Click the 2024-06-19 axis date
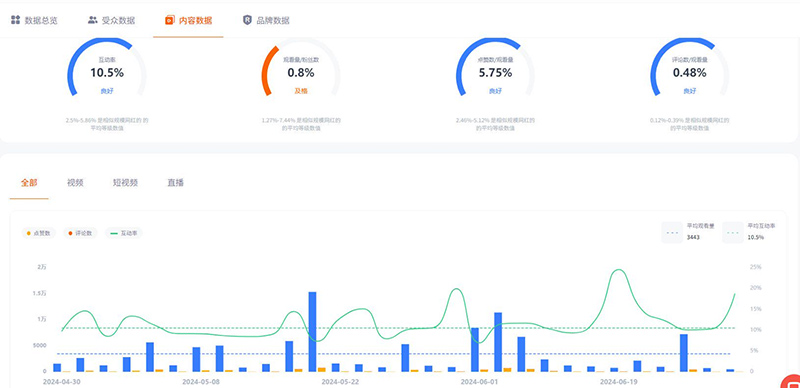The image size is (800, 388). tap(619, 381)
